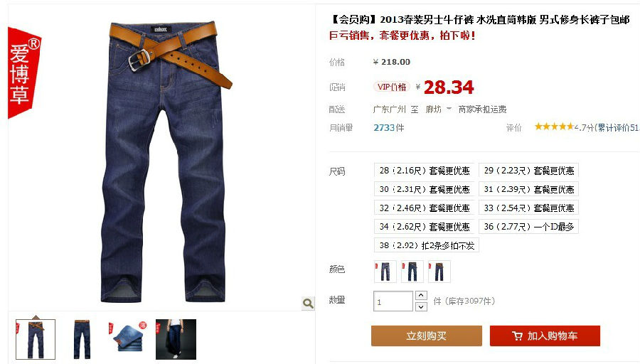The image size is (640, 364).
Task: Open the 廊坊 delivery destination dropdown
Action: 438,109
